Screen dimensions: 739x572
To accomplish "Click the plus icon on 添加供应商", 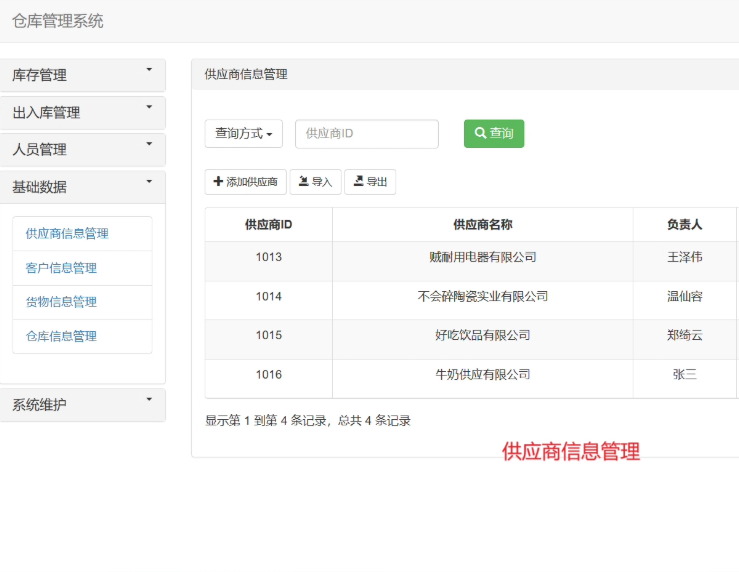I will point(218,181).
